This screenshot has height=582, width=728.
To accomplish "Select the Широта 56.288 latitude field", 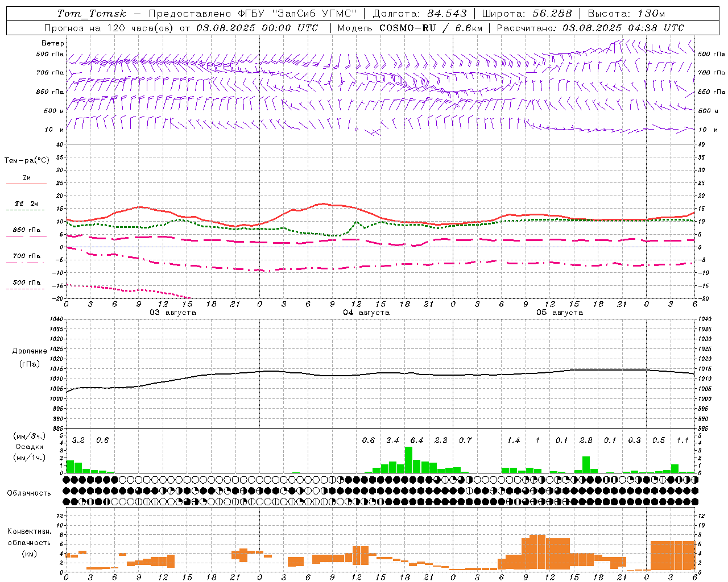I will click(x=527, y=14).
